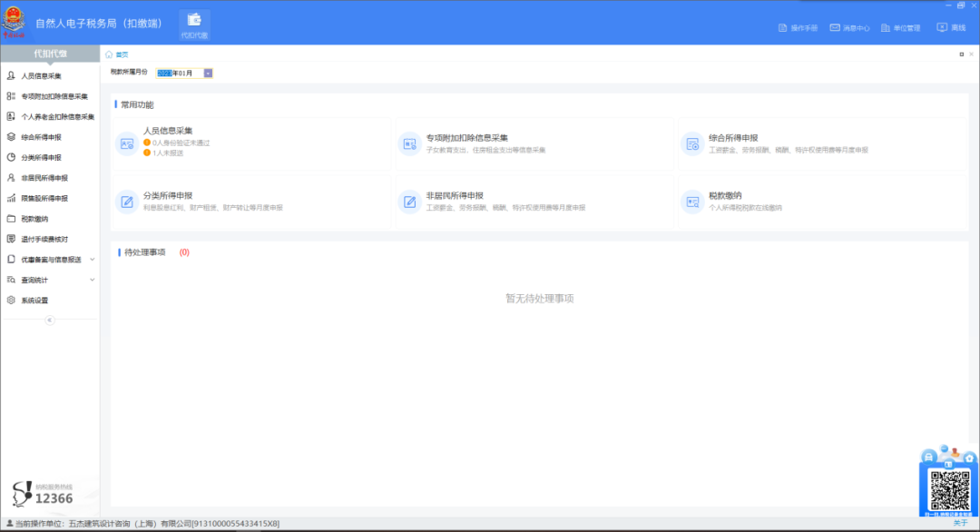Open the 人员信息采集 card in 常用功能
The height and width of the screenshot is (532, 980).
(x=251, y=143)
